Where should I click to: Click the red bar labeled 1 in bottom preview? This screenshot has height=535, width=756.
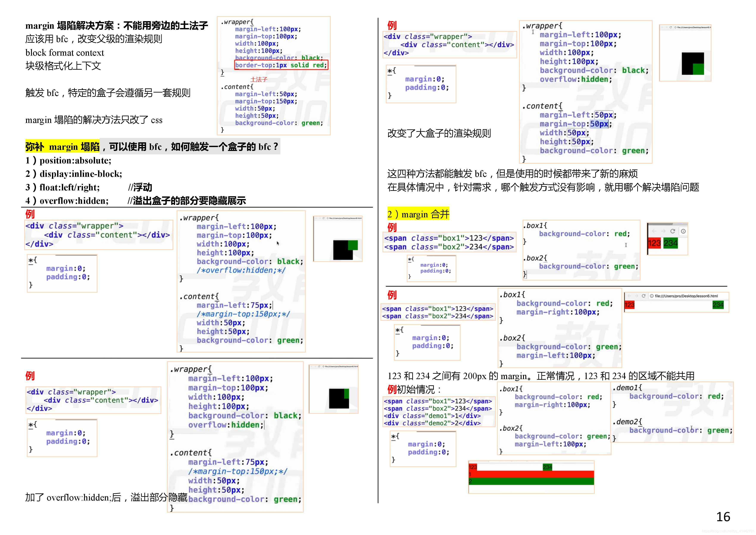click(531, 474)
